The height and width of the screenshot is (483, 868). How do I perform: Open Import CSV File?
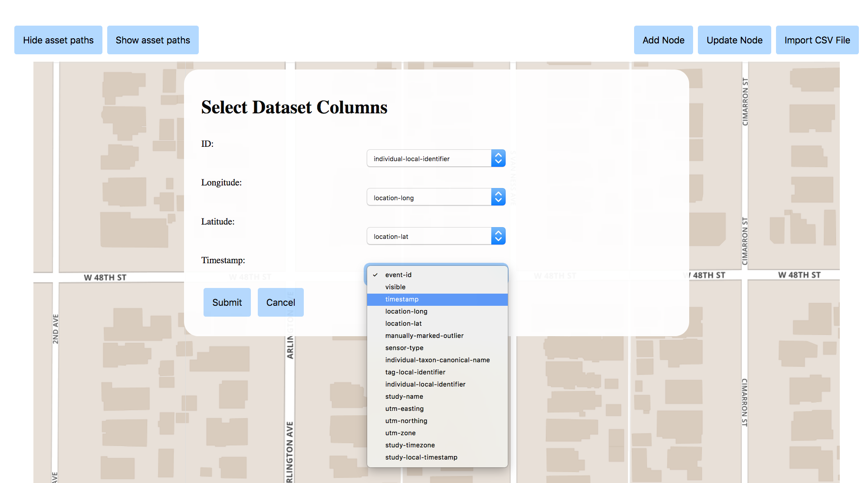[817, 40]
